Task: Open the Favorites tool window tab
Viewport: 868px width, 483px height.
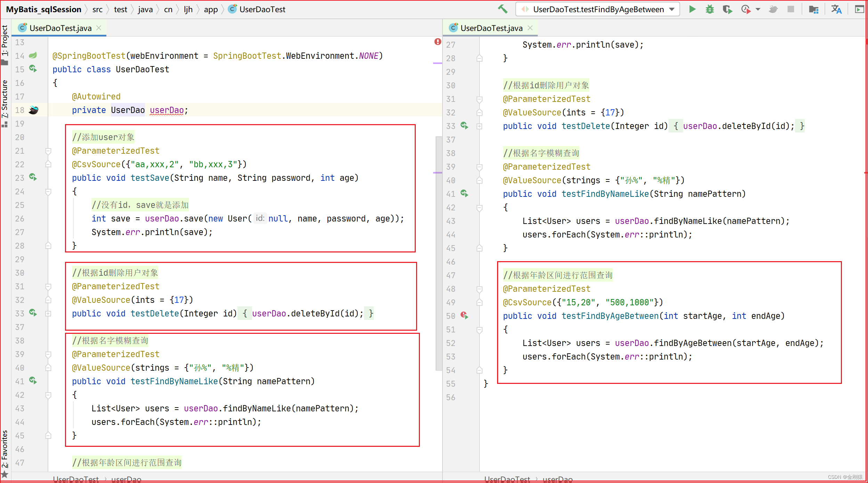Action: (5, 453)
